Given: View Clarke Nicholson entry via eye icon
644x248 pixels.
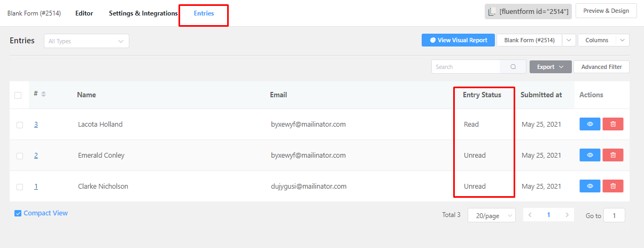Looking at the screenshot, I should [590, 186].
